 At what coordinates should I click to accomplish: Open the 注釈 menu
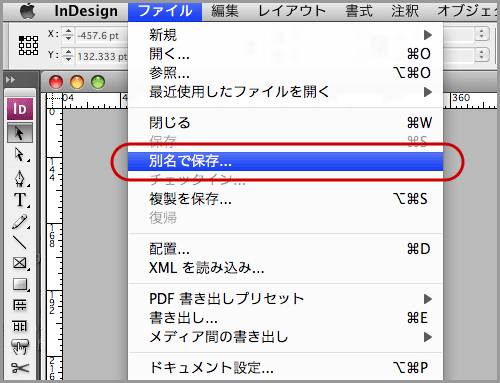coord(405,11)
